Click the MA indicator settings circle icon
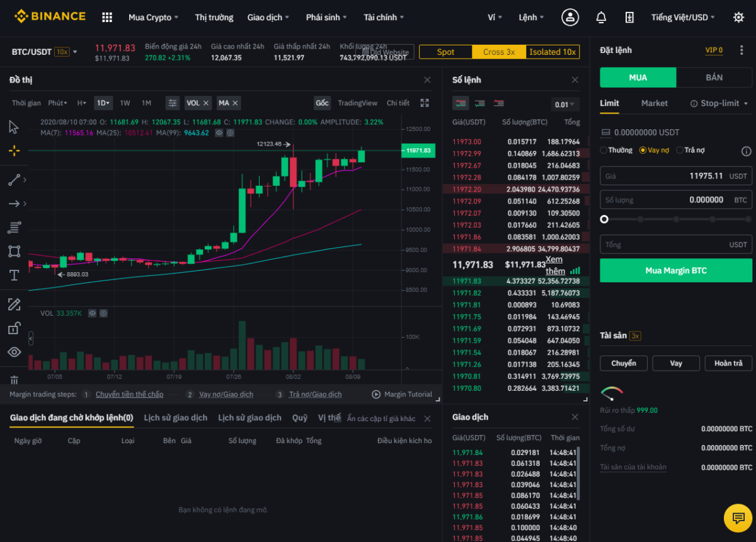The image size is (756, 542). tap(230, 133)
